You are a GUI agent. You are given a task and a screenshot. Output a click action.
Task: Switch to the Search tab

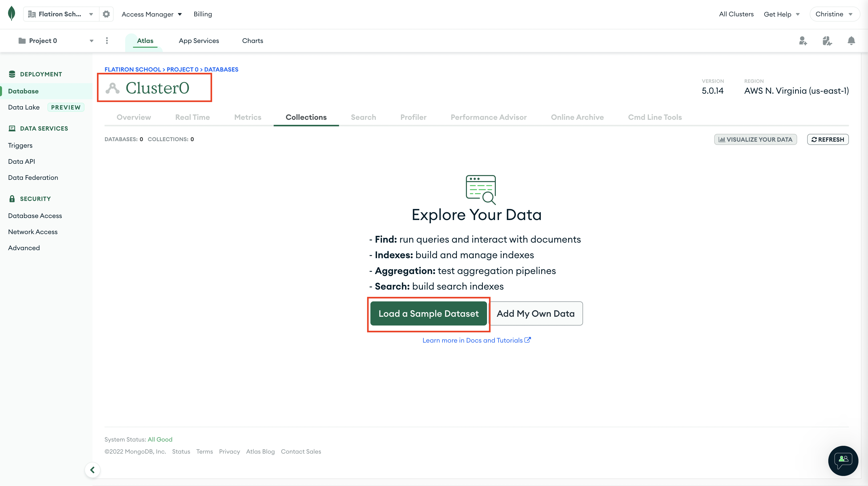pos(363,117)
